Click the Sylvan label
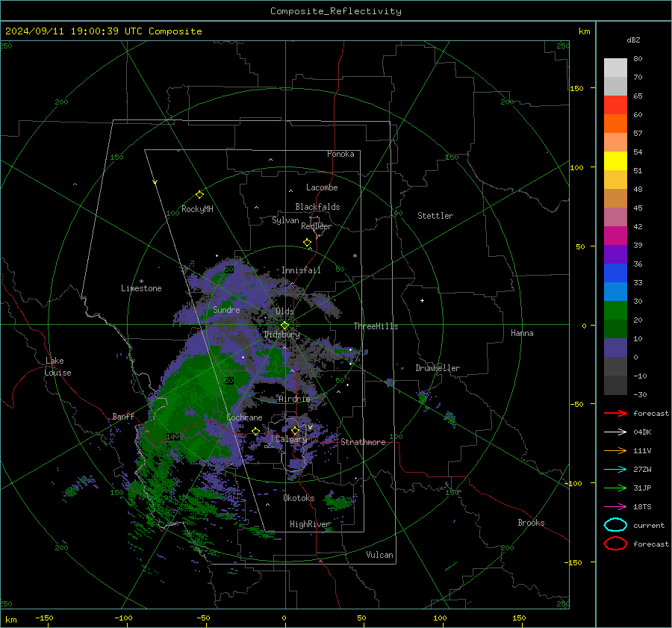672x628 pixels. point(285,220)
